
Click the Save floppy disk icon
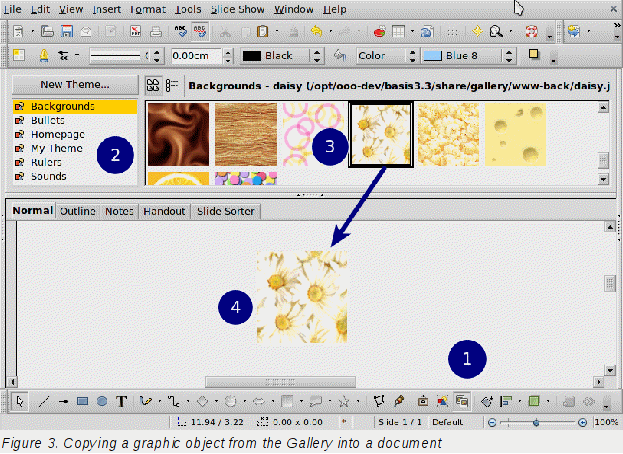(67, 31)
